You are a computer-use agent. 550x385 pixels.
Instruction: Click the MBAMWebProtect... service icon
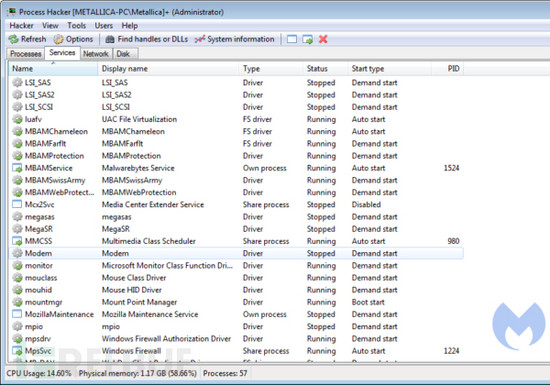click(x=17, y=192)
